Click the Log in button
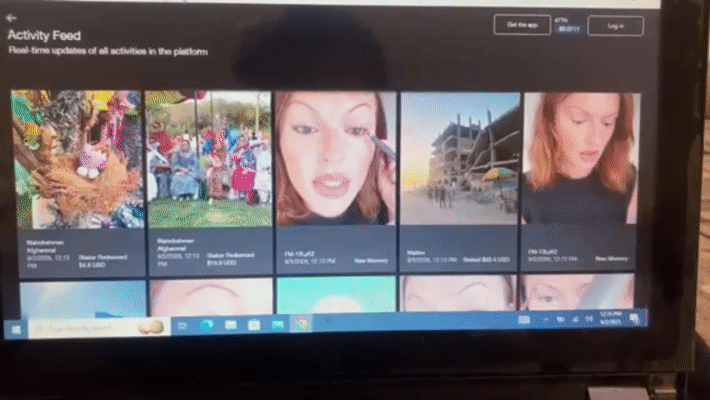 [615, 26]
